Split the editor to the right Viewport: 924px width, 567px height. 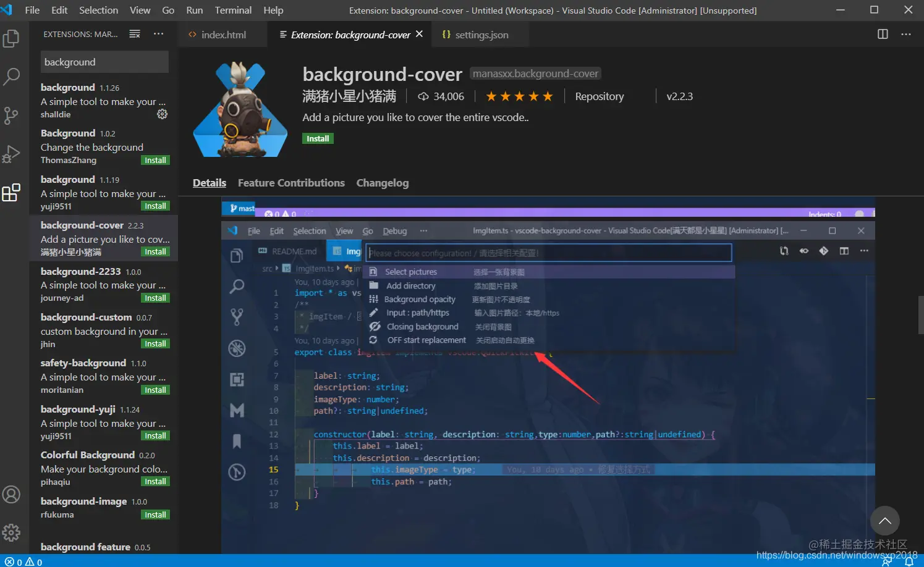(883, 34)
